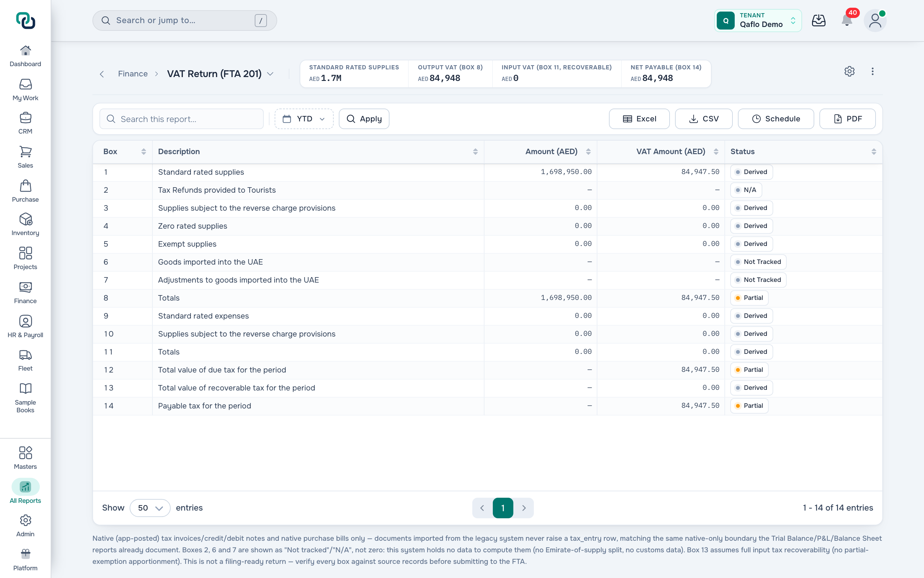This screenshot has height=578, width=924.
Task: Click Total value of recoverable tax row
Action: (x=487, y=388)
